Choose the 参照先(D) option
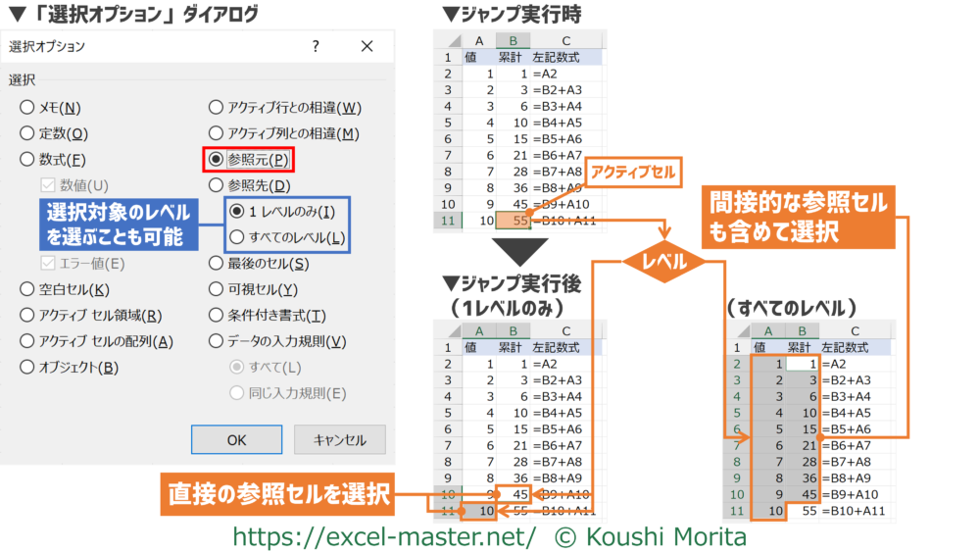 (216, 185)
